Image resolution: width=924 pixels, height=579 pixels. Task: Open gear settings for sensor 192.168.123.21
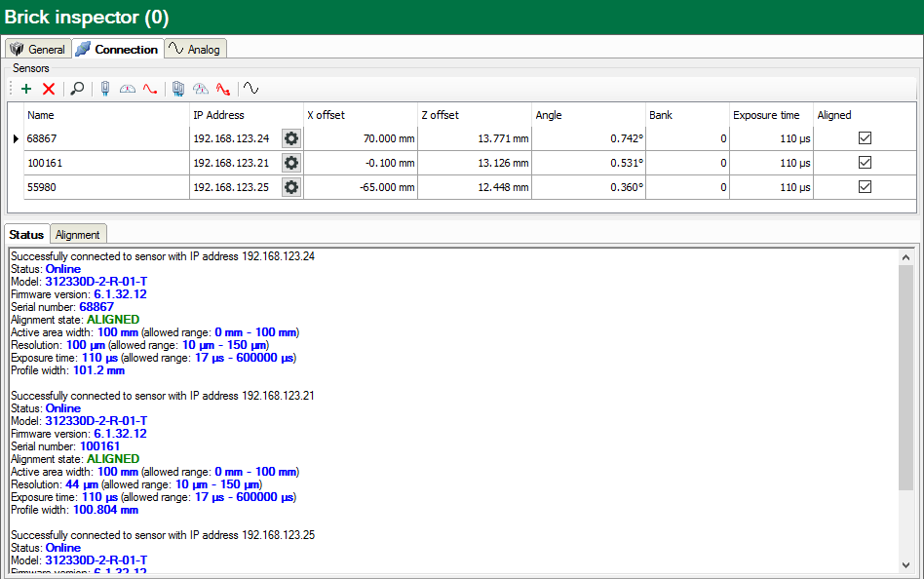pos(290,163)
